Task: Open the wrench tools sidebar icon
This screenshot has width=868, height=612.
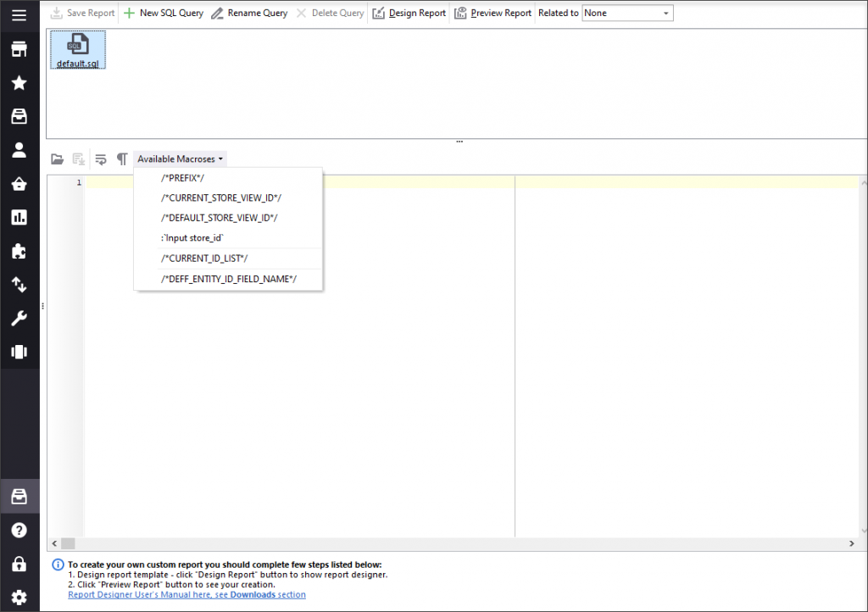Action: click(x=19, y=318)
